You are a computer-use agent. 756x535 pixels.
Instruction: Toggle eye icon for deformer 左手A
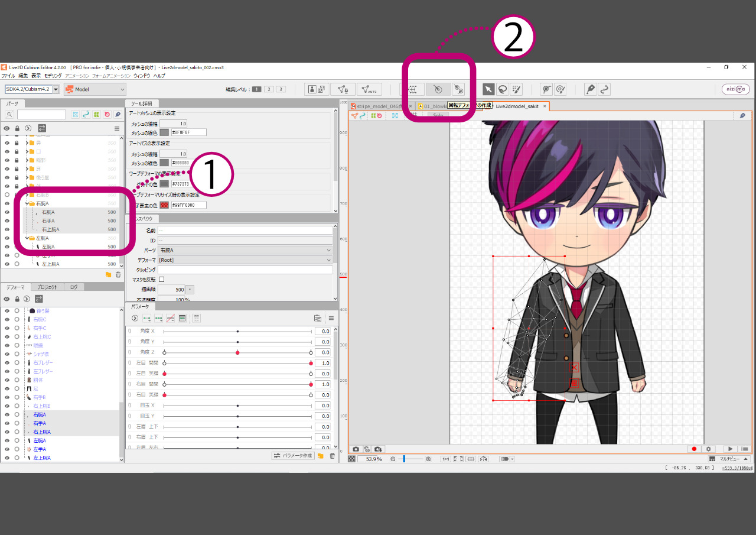[7, 449]
